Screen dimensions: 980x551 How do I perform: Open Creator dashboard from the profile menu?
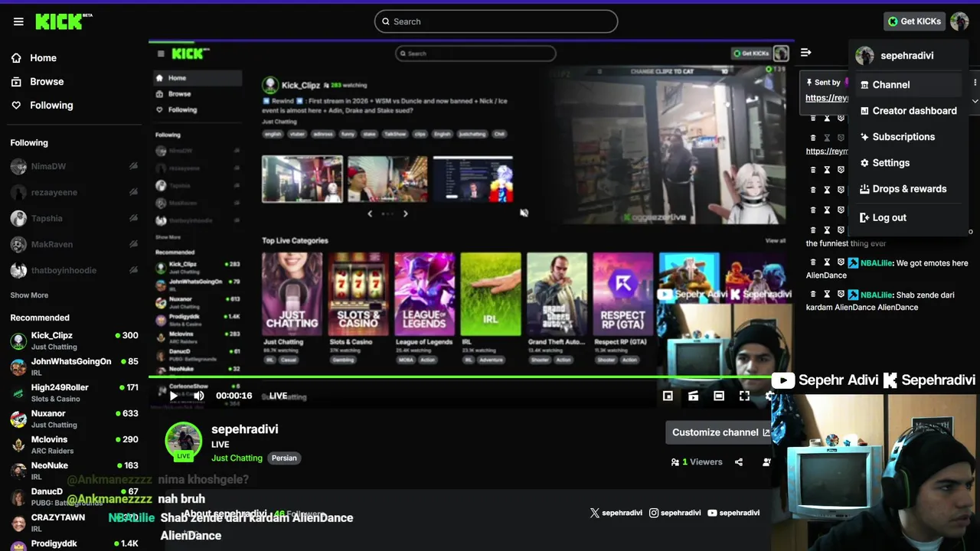click(x=907, y=111)
